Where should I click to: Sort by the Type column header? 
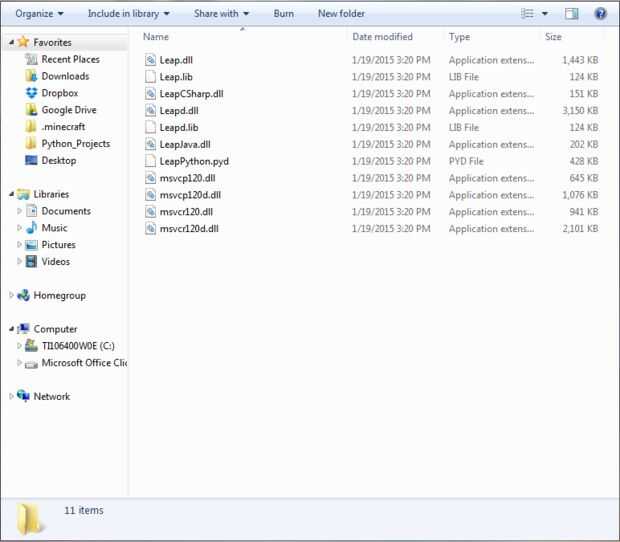click(x=459, y=37)
